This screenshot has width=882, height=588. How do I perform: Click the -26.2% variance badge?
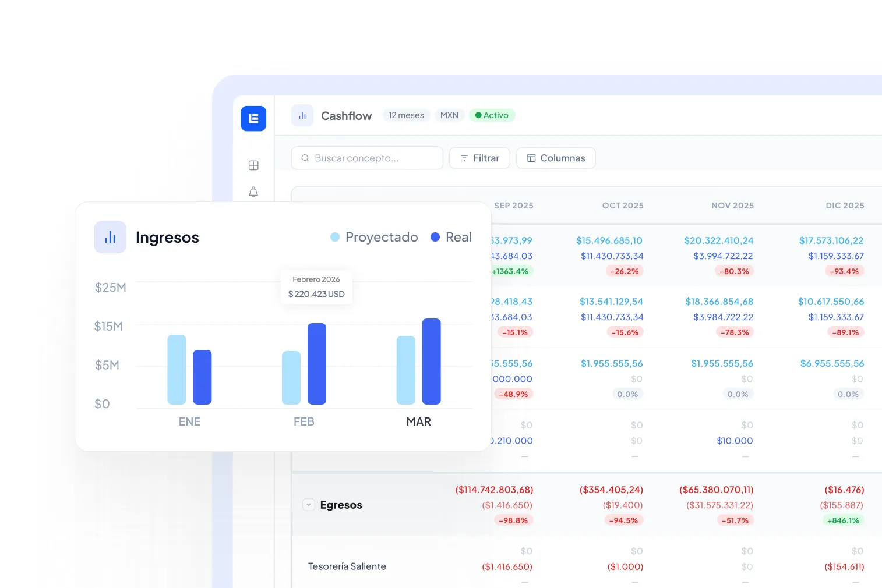point(625,271)
